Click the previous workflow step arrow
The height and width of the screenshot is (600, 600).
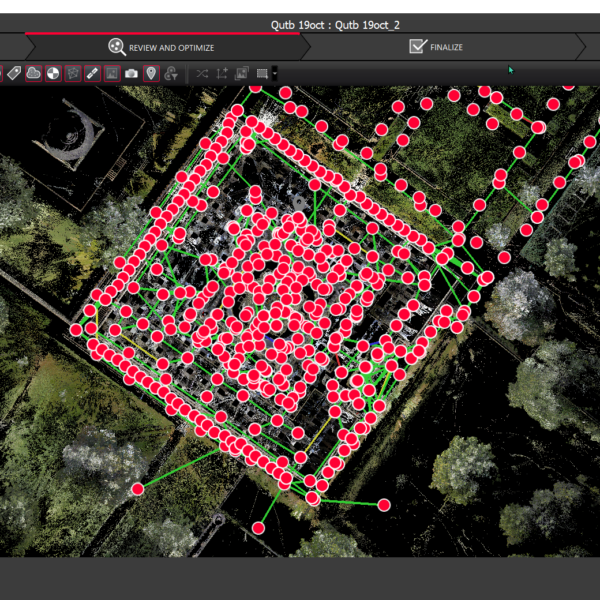coord(10,47)
